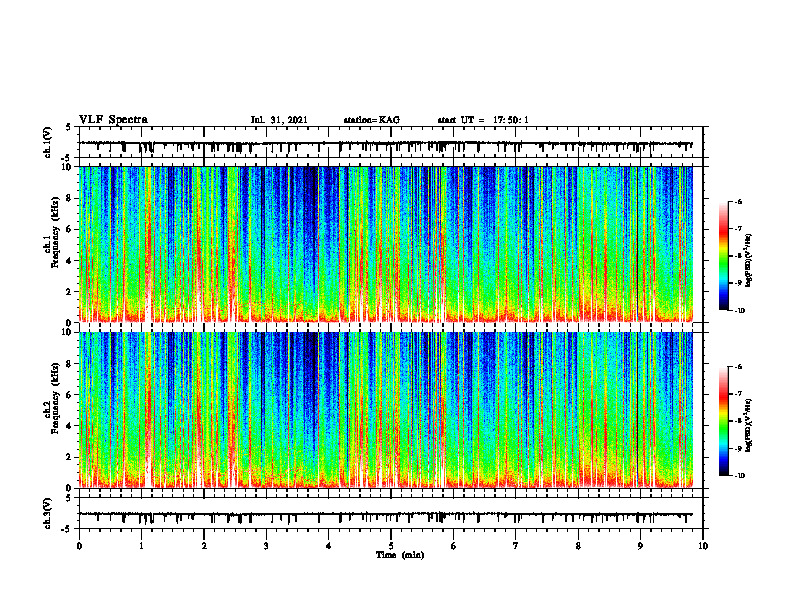Click the '-6' label on ch.1 color bar

(738, 201)
